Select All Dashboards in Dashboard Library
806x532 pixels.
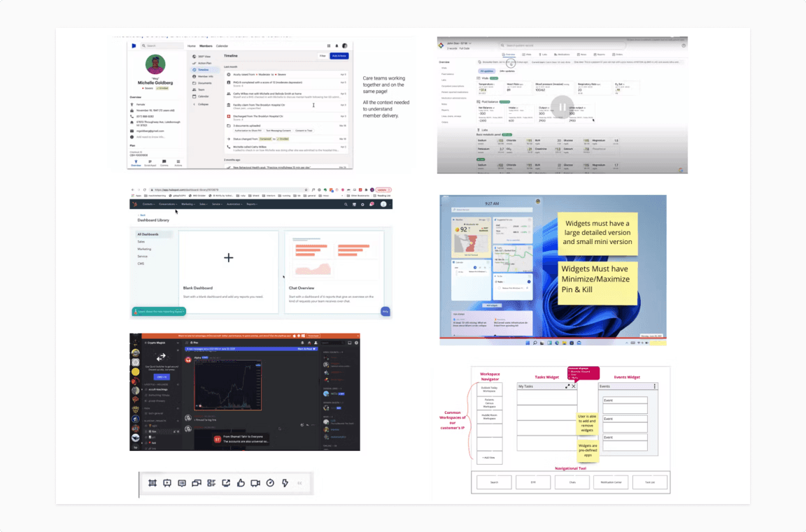coord(155,234)
